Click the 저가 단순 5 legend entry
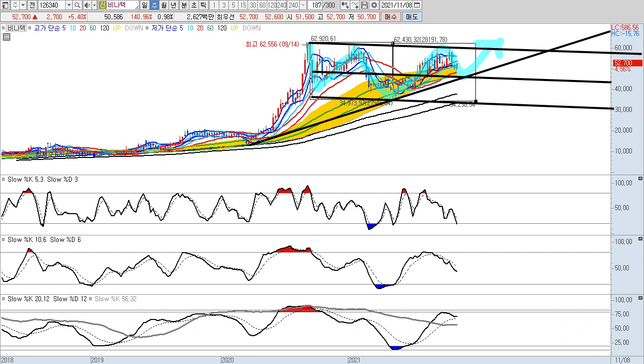Image resolution: width=644 pixels, height=364 pixels. [x=168, y=28]
